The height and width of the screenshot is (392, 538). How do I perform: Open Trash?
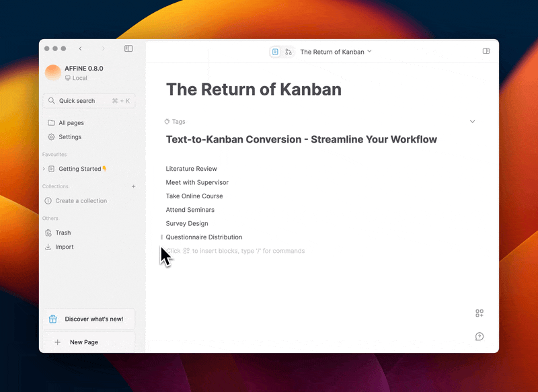[63, 233]
